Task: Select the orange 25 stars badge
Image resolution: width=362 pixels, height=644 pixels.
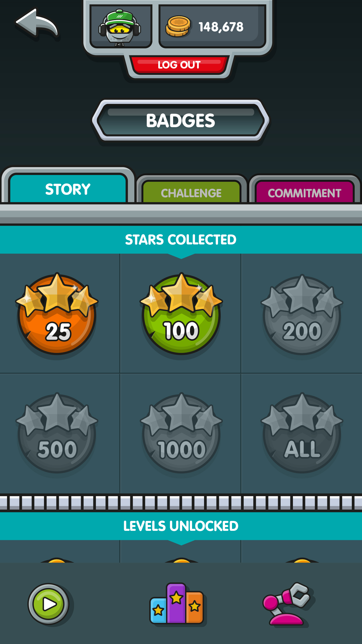Action: 57,314
